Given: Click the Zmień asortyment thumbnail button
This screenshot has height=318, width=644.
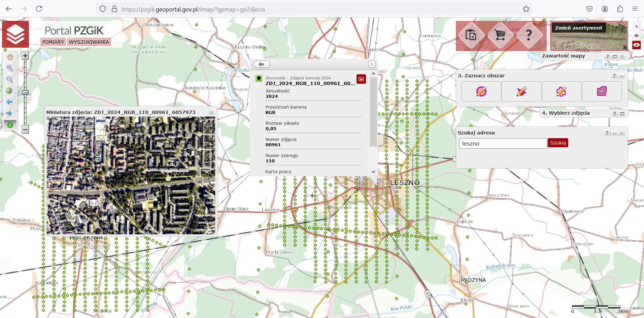Looking at the screenshot, I should (x=589, y=36).
